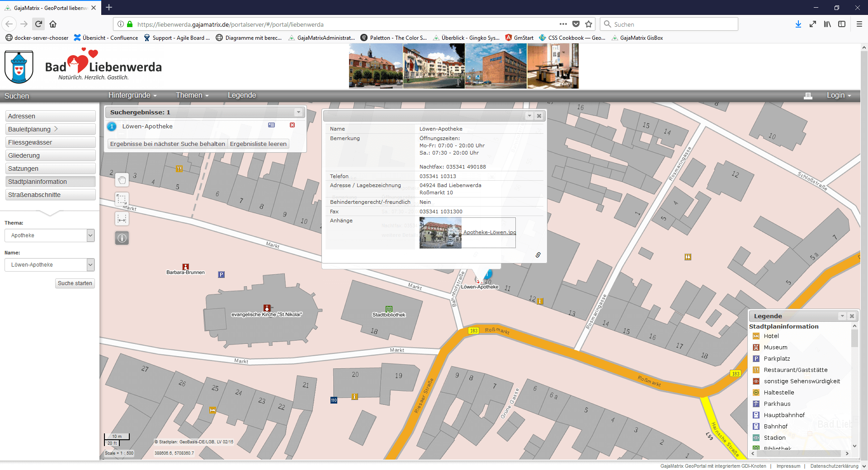The height and width of the screenshot is (470, 868).
Task: Open the Apotheke-Löwen.jpg attachment link
Action: coord(489,232)
